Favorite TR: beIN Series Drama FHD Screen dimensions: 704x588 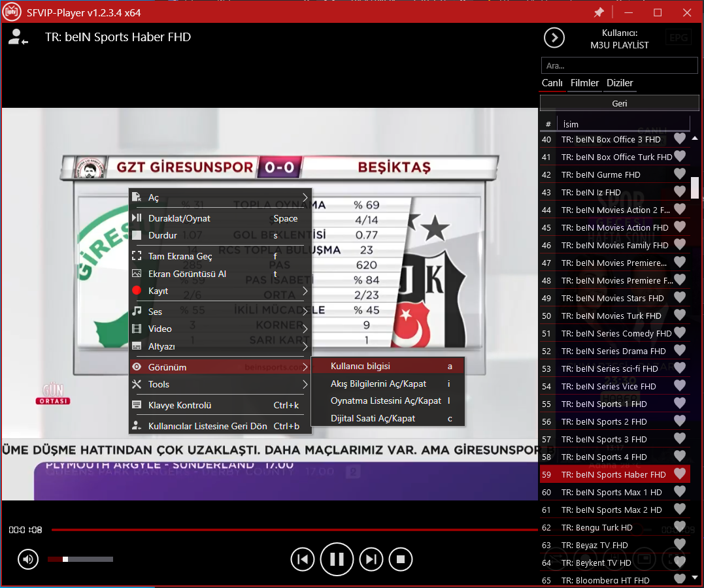tap(680, 350)
